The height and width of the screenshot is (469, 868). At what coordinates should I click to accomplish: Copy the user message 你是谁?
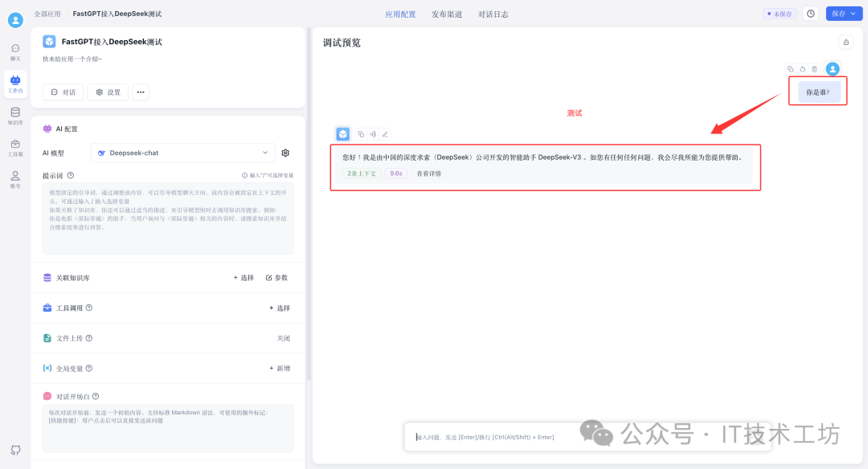pyautogui.click(x=791, y=69)
